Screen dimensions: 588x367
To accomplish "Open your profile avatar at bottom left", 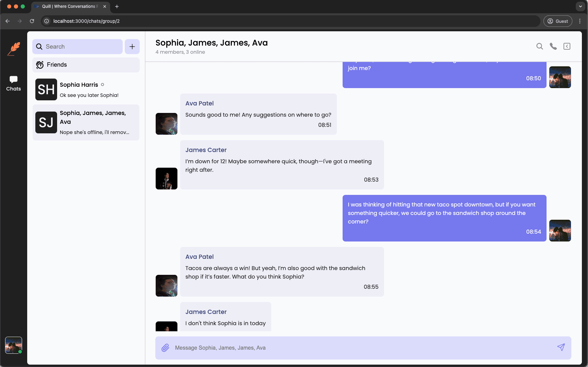I will [14, 345].
